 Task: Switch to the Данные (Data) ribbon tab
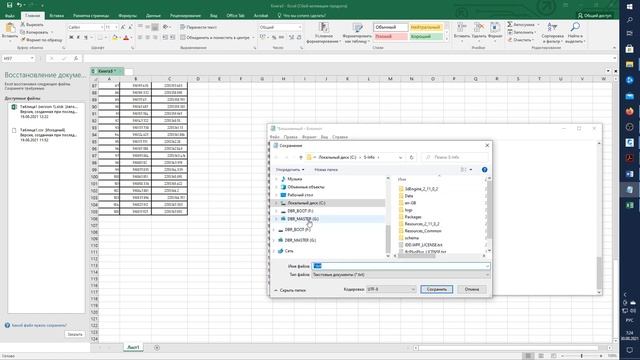click(x=153, y=16)
